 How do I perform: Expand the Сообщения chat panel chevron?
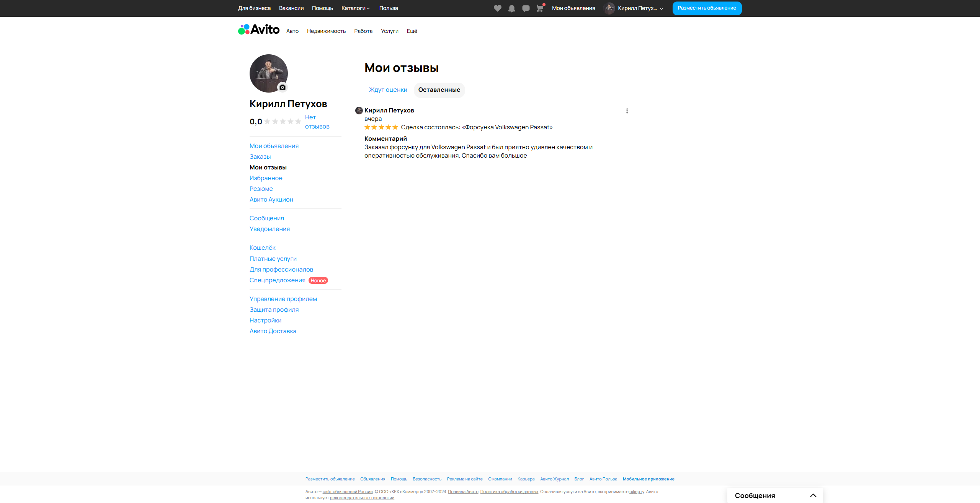pyautogui.click(x=813, y=495)
